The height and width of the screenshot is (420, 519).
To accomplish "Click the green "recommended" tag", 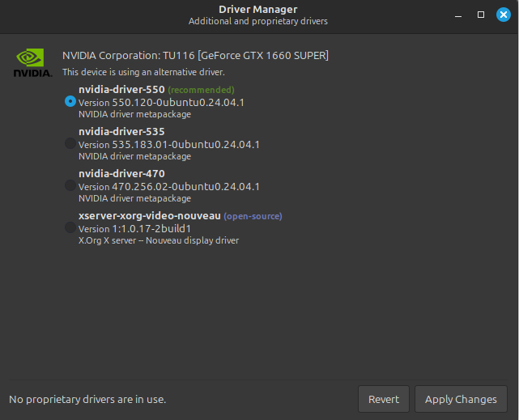I will tap(201, 90).
